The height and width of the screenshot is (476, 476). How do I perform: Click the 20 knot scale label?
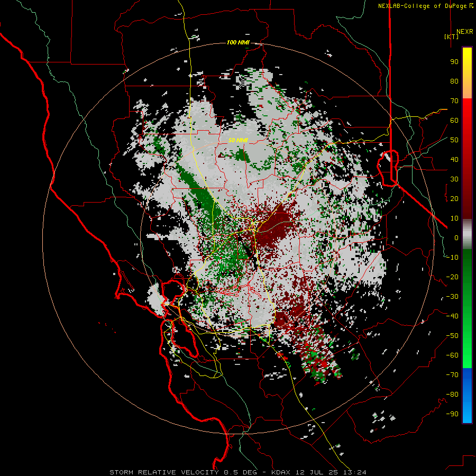click(x=454, y=199)
